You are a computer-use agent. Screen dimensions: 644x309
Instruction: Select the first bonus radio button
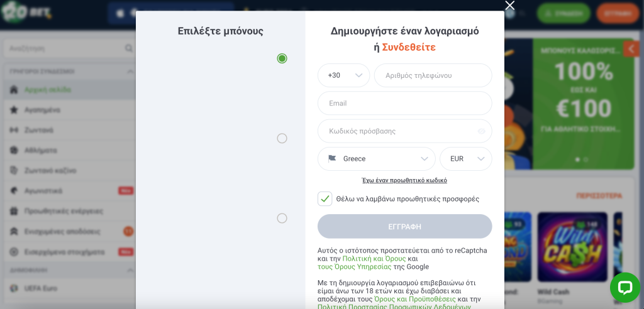(282, 58)
